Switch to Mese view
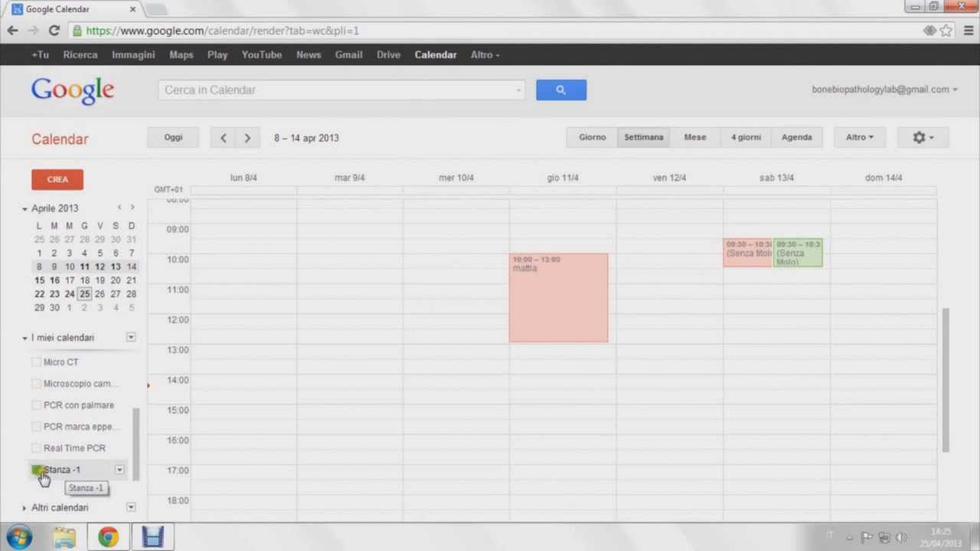The width and height of the screenshot is (980, 551). [695, 138]
